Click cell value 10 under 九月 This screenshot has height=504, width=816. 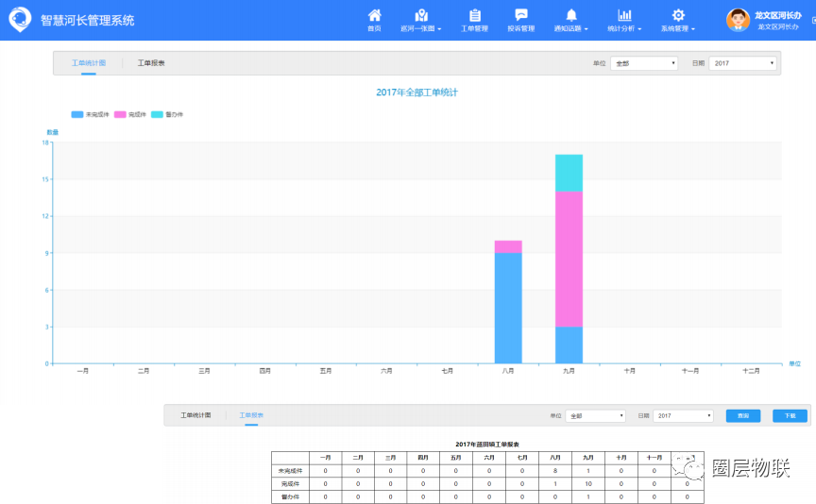(588, 484)
